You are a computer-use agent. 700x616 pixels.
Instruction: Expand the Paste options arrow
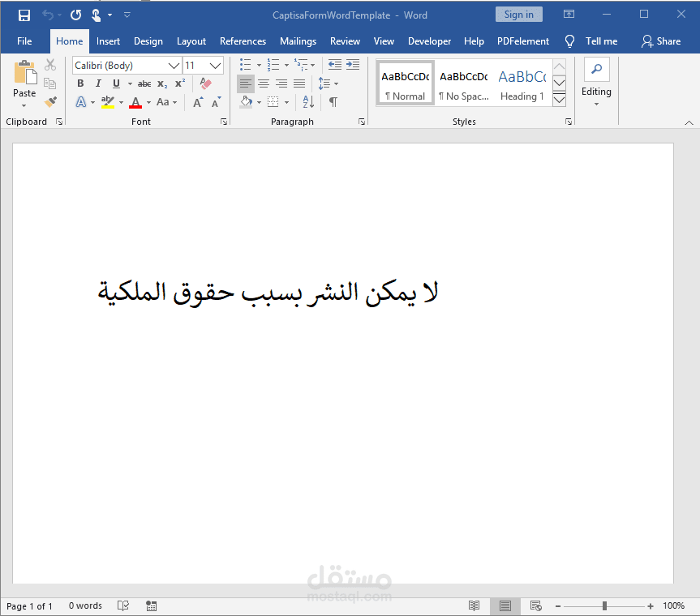click(x=24, y=105)
